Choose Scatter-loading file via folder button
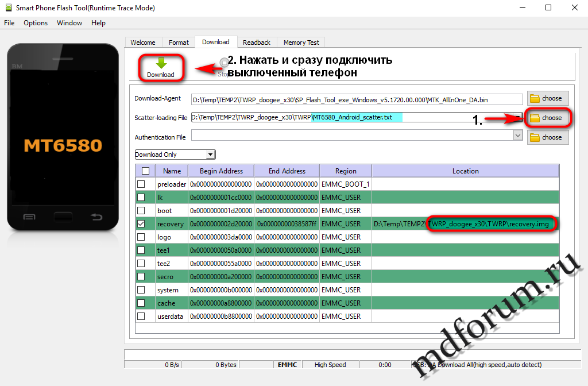The width and height of the screenshot is (588, 386). [x=547, y=118]
